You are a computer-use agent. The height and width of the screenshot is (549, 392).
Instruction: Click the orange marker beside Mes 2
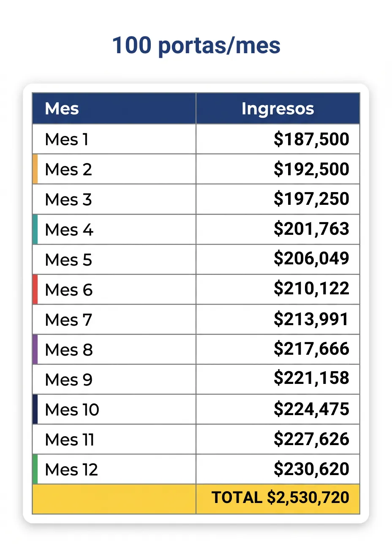click(35, 169)
